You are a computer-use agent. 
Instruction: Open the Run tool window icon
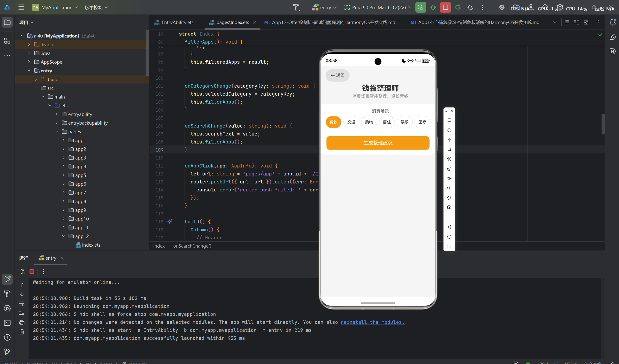[x=7, y=279]
